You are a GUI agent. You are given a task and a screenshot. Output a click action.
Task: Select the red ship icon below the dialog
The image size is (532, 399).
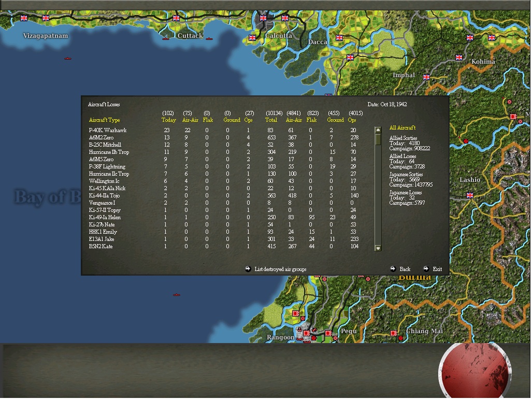177,295
